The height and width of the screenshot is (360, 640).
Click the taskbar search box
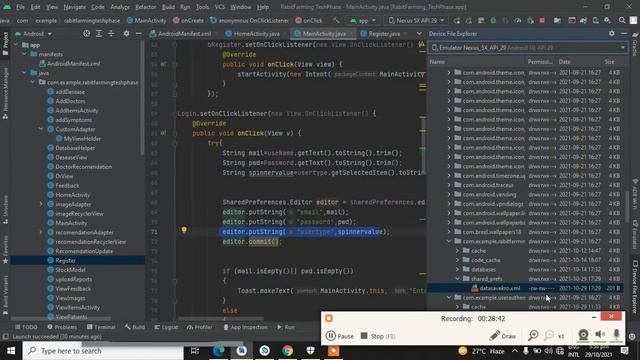pyautogui.click(x=103, y=351)
